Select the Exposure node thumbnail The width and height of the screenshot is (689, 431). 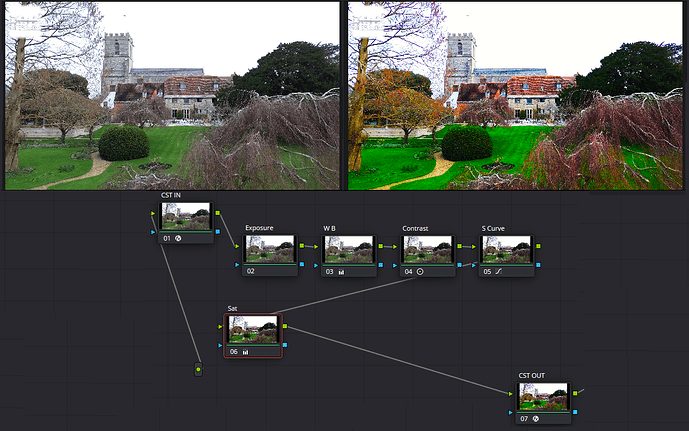coord(269,249)
